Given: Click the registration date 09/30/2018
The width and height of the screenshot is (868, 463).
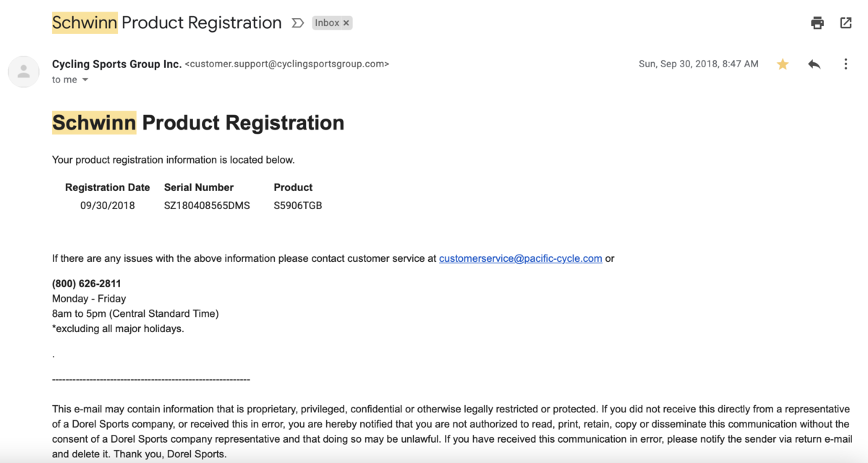Looking at the screenshot, I should [108, 205].
